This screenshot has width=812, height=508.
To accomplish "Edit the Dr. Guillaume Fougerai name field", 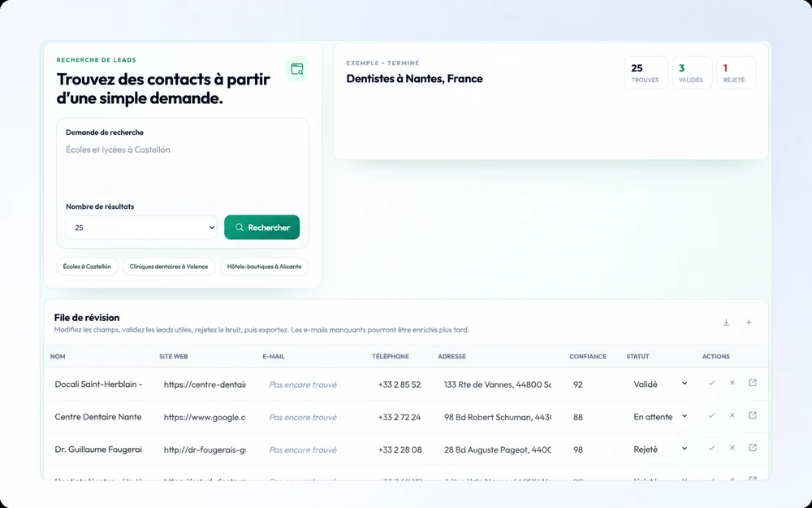I will tap(98, 449).
